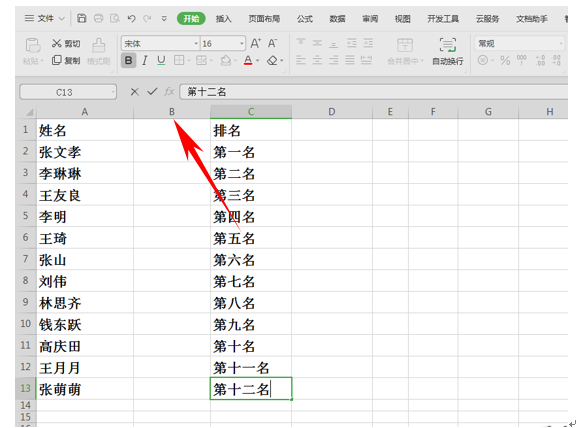Cut selection with 剪切
Image resolution: width=579 pixels, height=428 pixels.
click(66, 44)
